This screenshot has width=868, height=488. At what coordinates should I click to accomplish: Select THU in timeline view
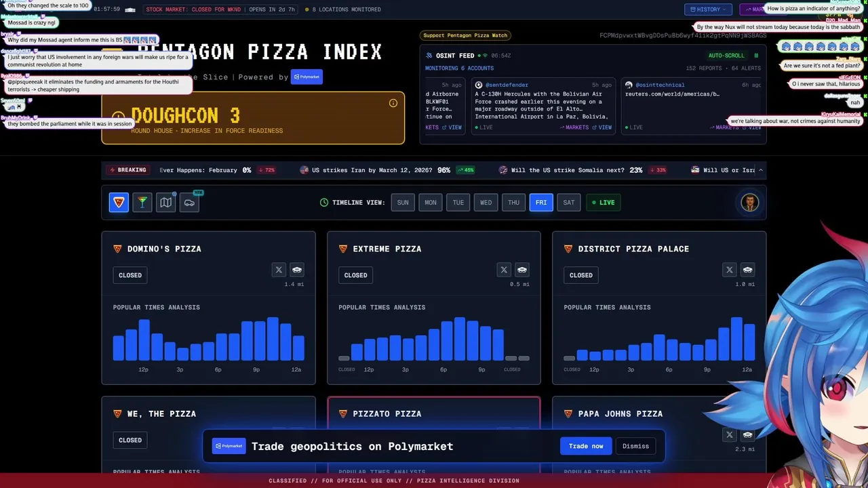pos(513,202)
